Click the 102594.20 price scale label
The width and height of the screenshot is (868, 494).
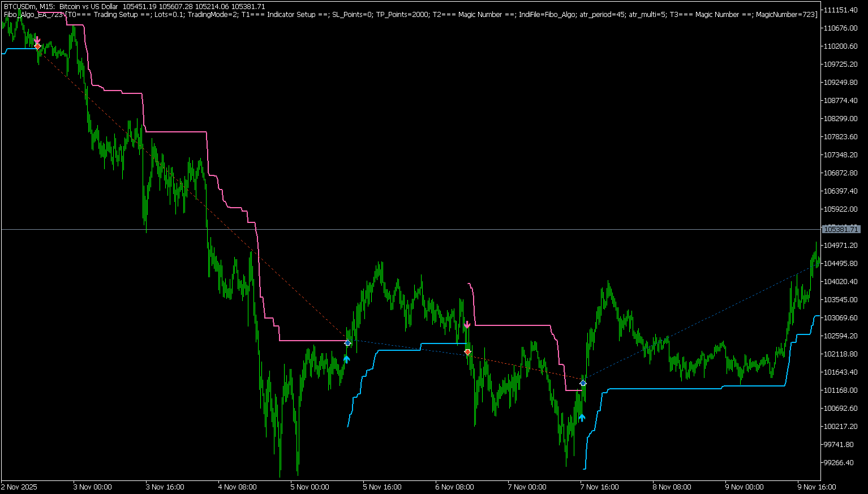(841, 336)
